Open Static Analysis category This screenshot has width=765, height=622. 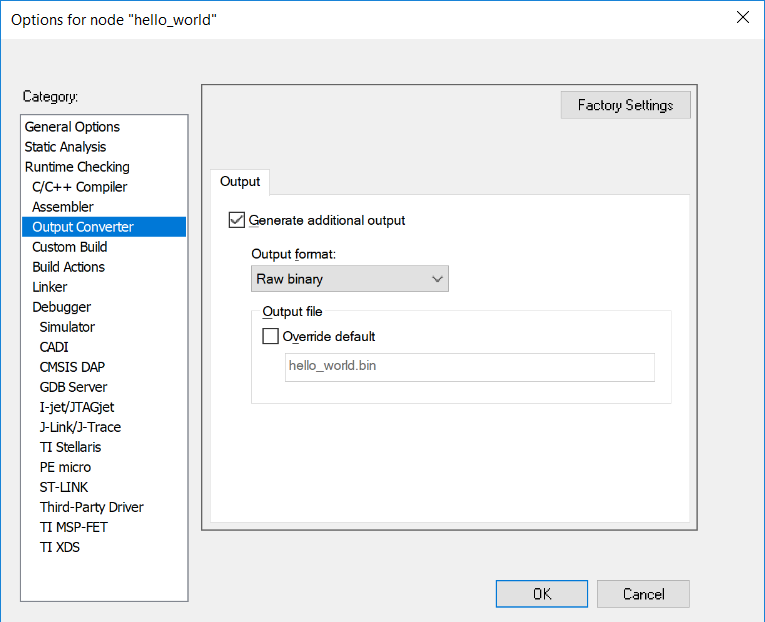pyautogui.click(x=65, y=147)
